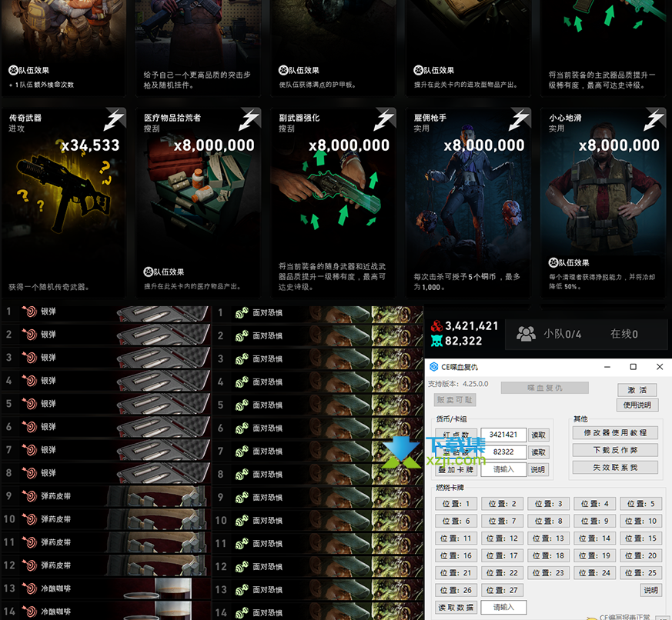This screenshot has width=672, height=620.
Task: Focus the 3421421 value field
Action: 503,435
